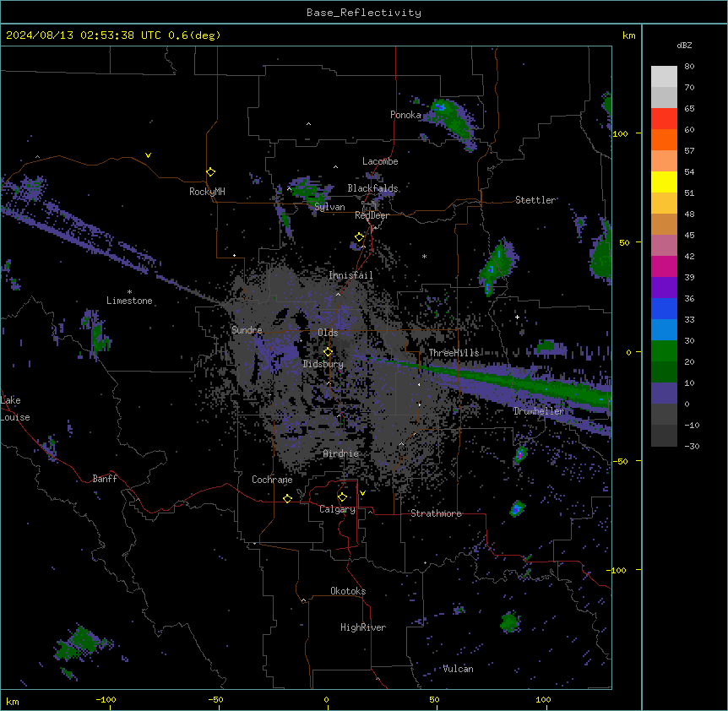Click the light gray 70-80 dBZ swatch
Screen dimensions: 728x711
pos(664,77)
